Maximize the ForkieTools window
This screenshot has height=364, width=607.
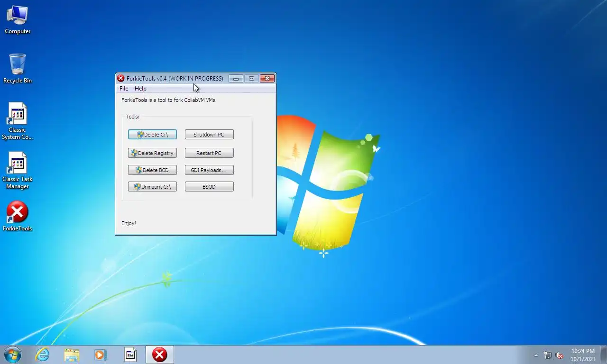pyautogui.click(x=251, y=79)
